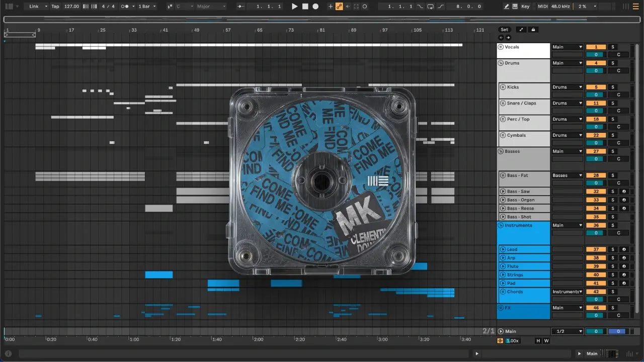The height and width of the screenshot is (362, 644).
Task: Open the Link dropdown menu
Action: 37,7
